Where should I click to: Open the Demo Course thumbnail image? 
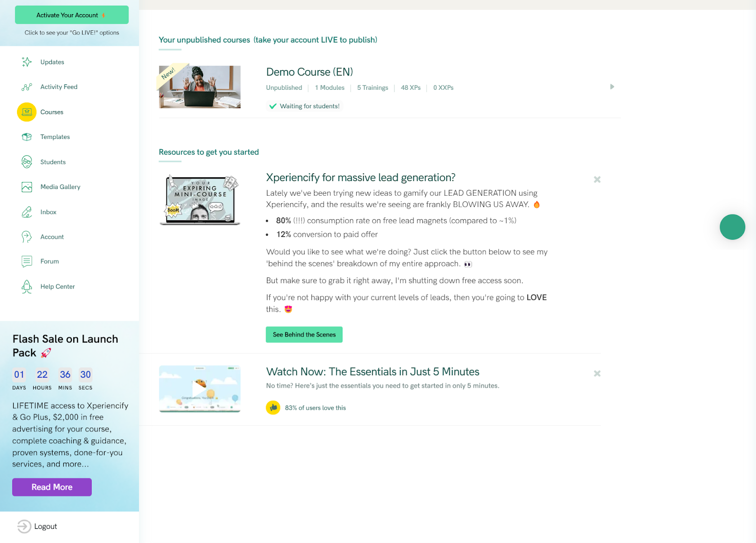tap(199, 87)
